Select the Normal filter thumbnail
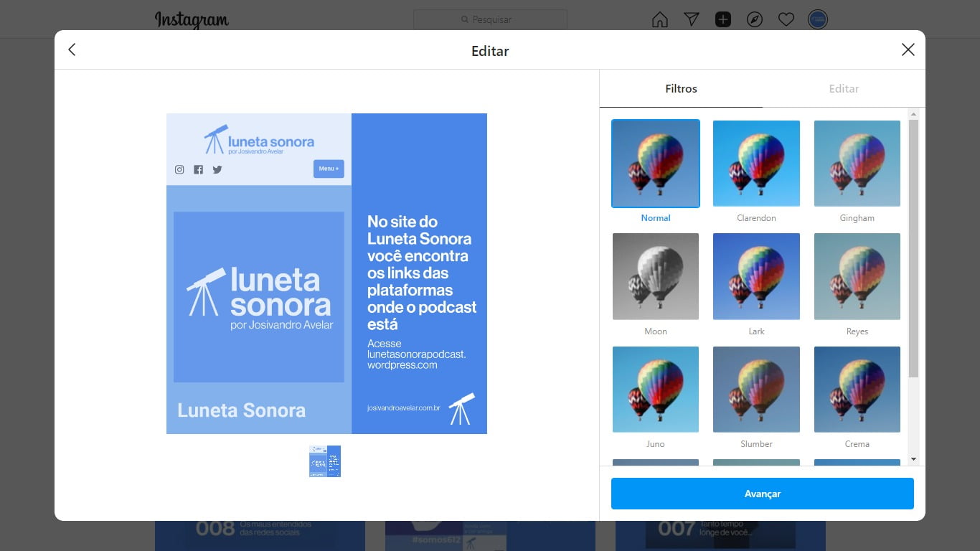The height and width of the screenshot is (551, 980). coord(656,164)
